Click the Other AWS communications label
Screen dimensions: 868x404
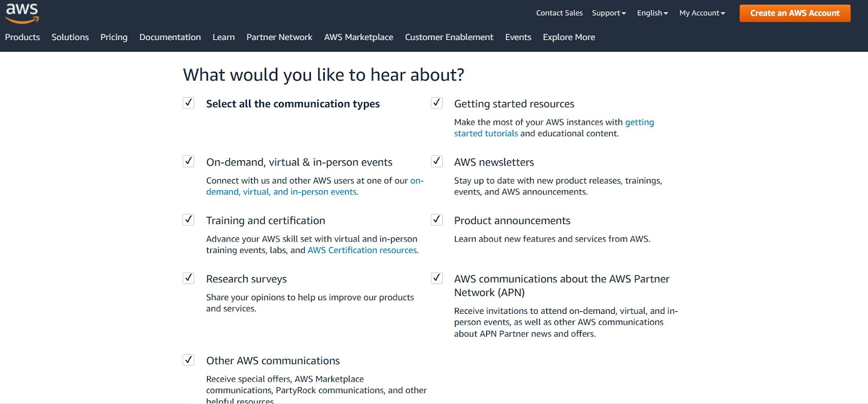point(273,361)
